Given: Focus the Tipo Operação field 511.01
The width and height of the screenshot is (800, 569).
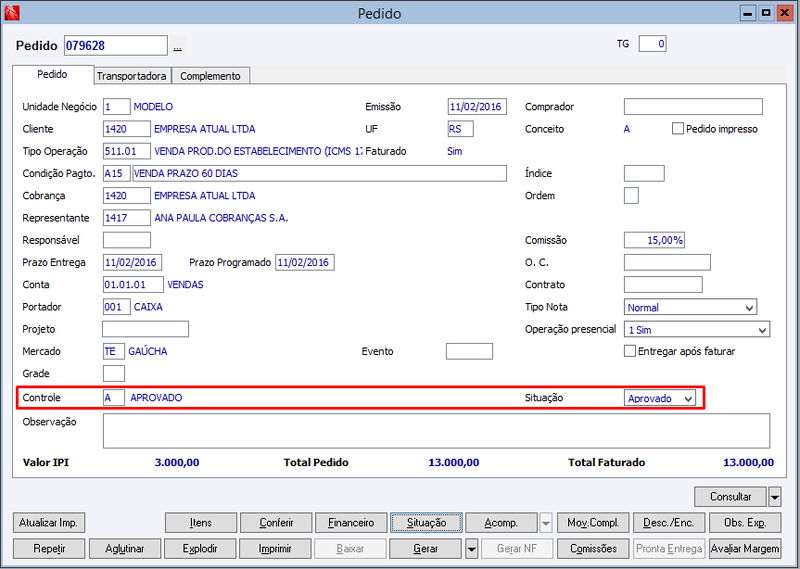Looking at the screenshot, I should [x=127, y=151].
